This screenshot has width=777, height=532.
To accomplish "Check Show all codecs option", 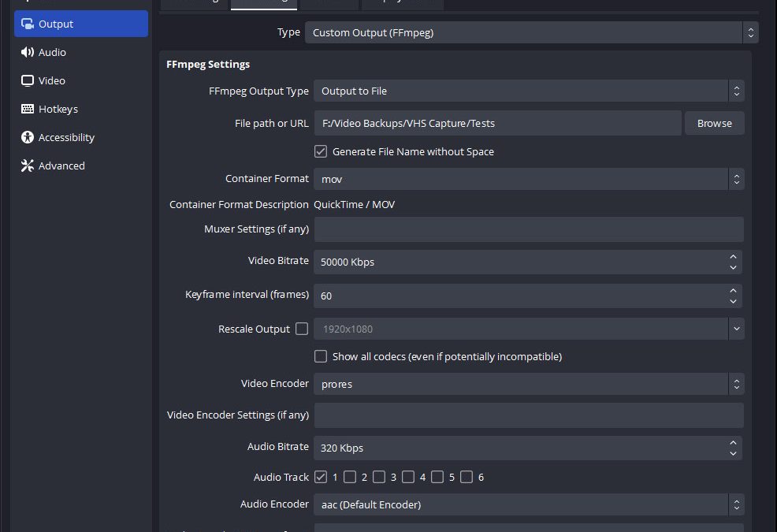I will (321, 356).
